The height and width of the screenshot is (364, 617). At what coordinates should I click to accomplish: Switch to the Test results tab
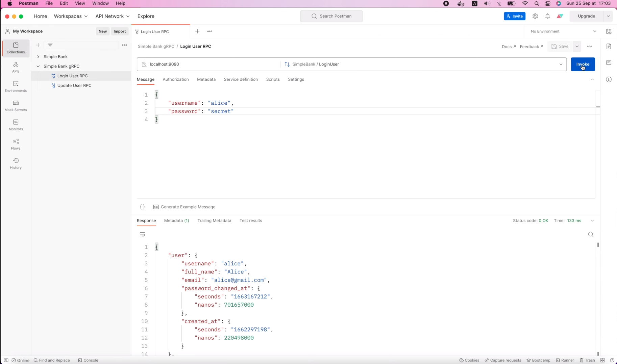tap(251, 221)
